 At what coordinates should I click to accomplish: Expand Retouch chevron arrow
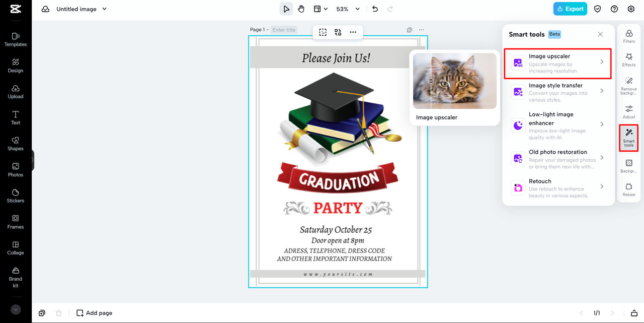click(602, 186)
